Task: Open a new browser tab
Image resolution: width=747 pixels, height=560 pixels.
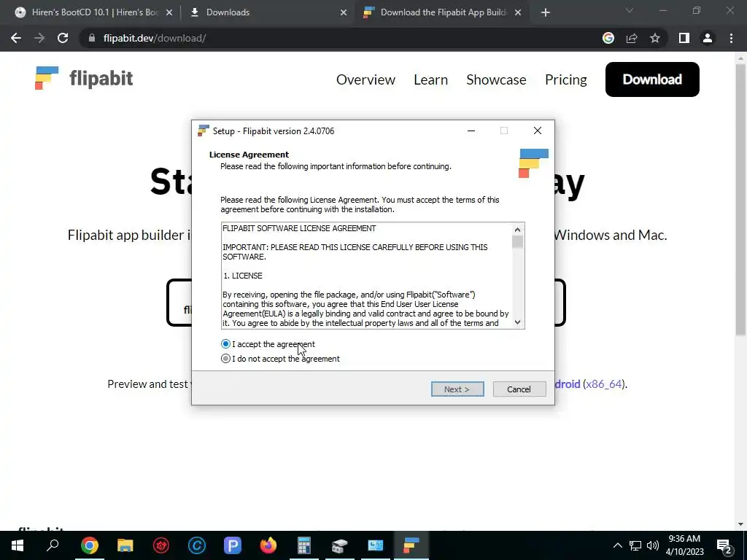Action: tap(546, 13)
